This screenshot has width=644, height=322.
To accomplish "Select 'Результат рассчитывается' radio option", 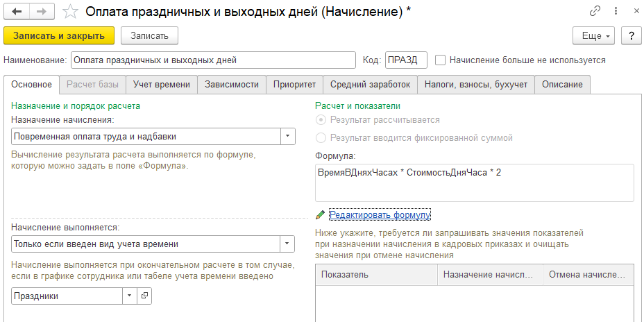I will 321,120.
